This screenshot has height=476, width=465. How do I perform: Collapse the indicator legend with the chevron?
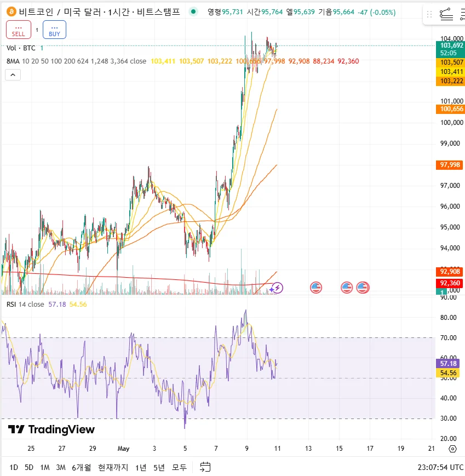pyautogui.click(x=13, y=74)
